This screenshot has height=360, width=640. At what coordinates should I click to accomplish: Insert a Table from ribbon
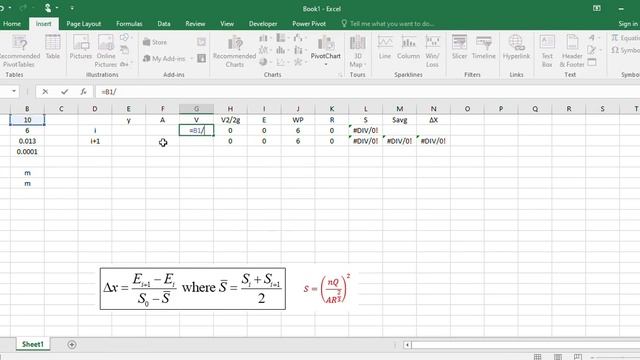tap(53, 47)
